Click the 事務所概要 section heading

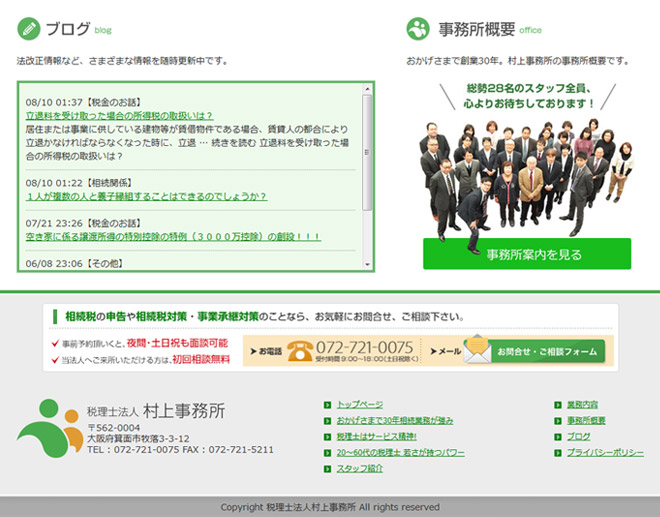[x=476, y=29]
